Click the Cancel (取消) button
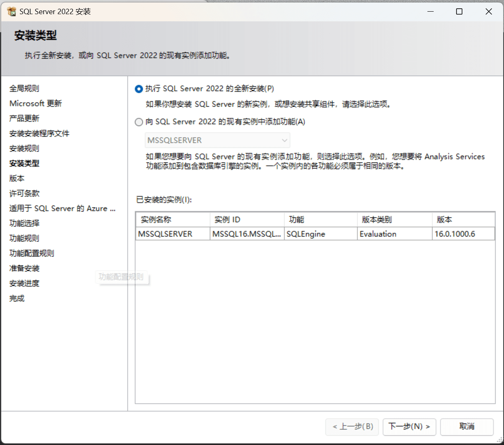 pyautogui.click(x=467, y=427)
